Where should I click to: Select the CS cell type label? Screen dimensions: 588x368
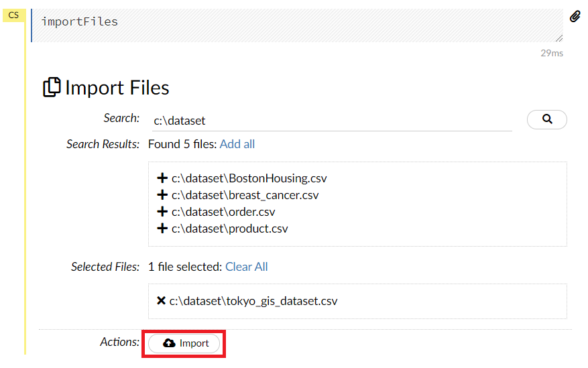(x=13, y=15)
